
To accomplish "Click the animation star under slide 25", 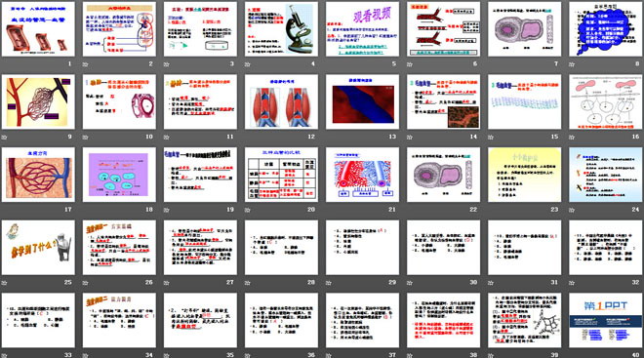I will (x=5, y=283).
